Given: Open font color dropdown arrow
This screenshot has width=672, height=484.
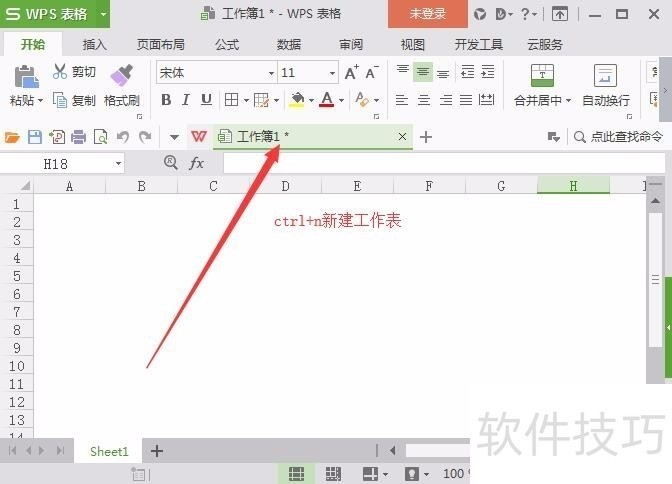Looking at the screenshot, I should pyautogui.click(x=342, y=101).
